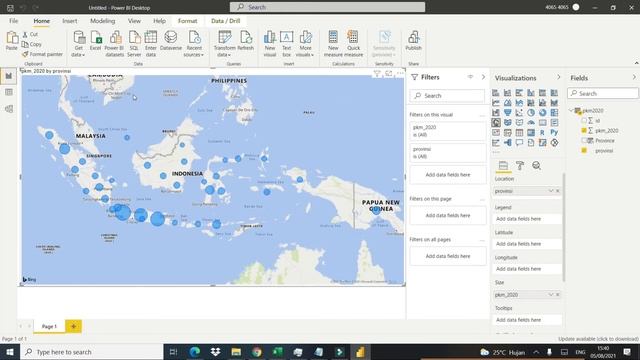The width and height of the screenshot is (640, 360).
Task: Check the id field checkbox
Action: (584, 120)
